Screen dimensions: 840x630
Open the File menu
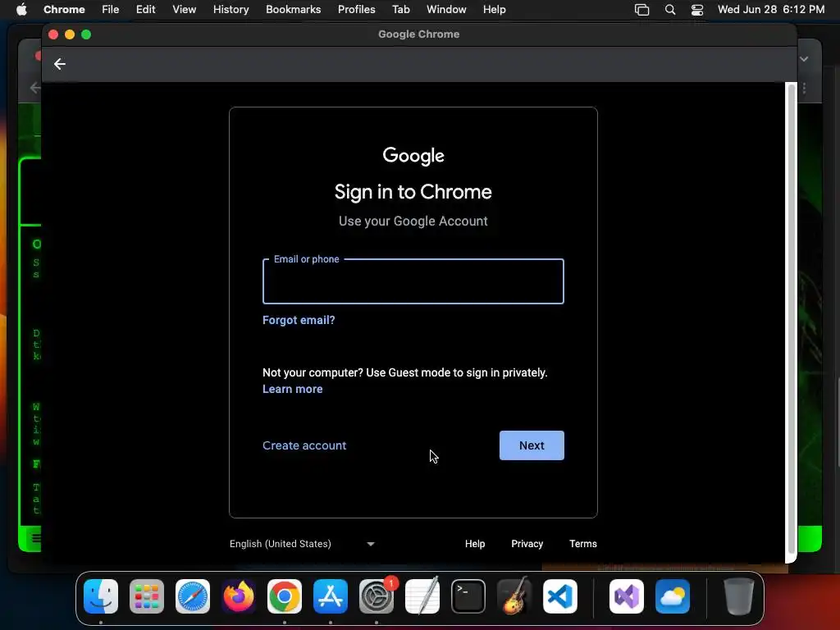coord(111,9)
